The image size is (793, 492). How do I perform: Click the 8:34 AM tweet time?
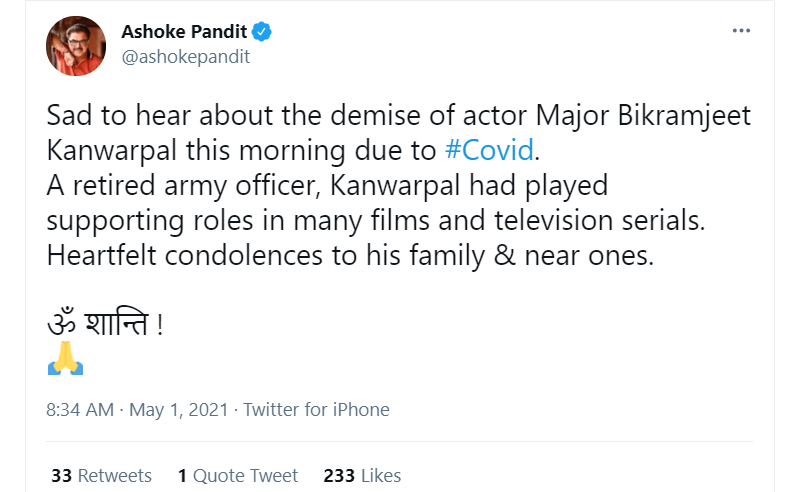(82, 410)
